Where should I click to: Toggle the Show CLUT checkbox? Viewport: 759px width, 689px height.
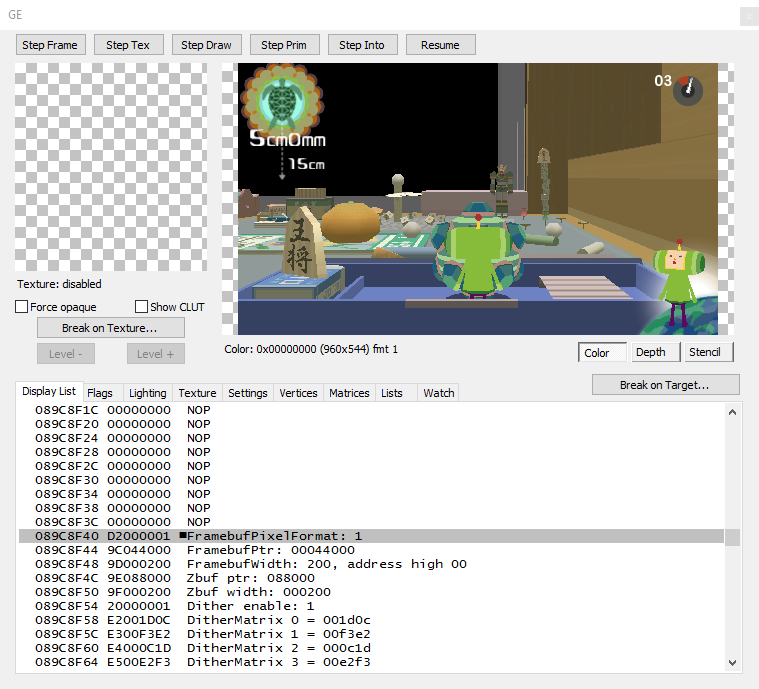click(142, 307)
